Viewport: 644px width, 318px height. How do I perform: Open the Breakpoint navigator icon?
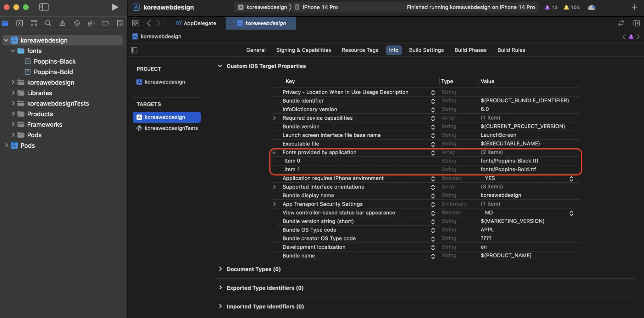point(105,23)
